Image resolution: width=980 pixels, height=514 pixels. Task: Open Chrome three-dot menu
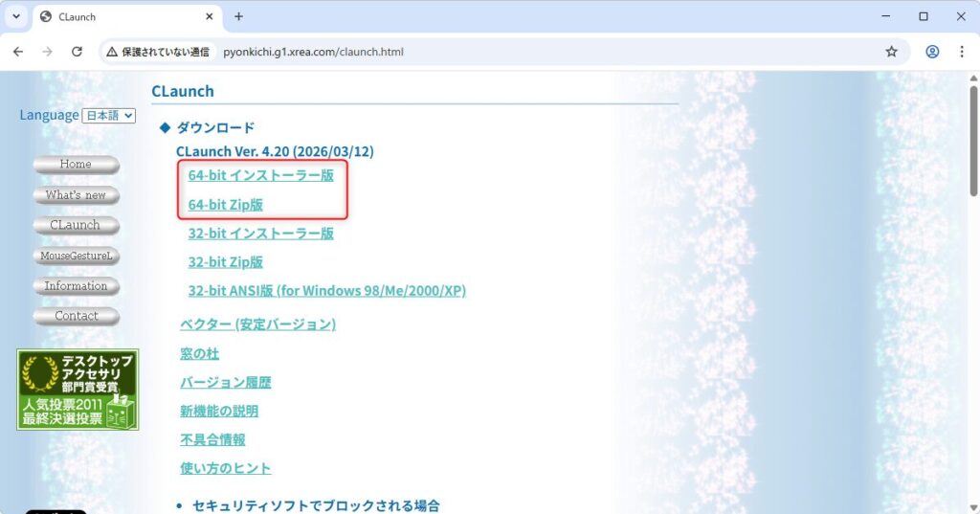coord(962,52)
